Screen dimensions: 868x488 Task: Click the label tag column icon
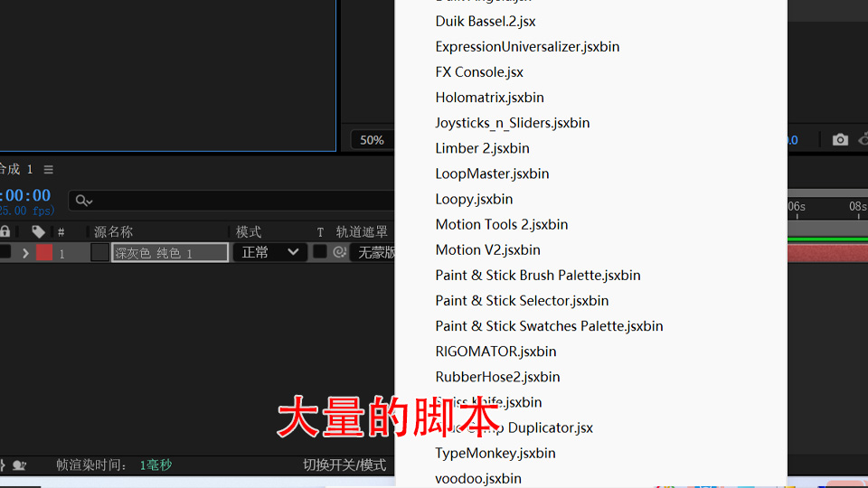(x=38, y=231)
